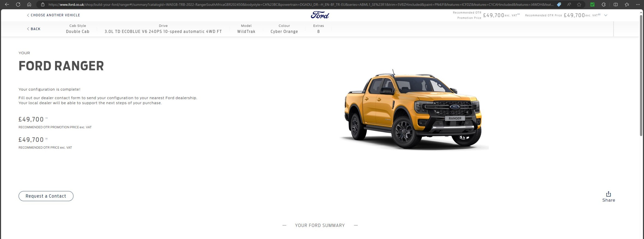Click 'RECOMMENDED OTR PROMOTION PRICE exc. VAT' label
The width and height of the screenshot is (644, 239).
click(55, 127)
